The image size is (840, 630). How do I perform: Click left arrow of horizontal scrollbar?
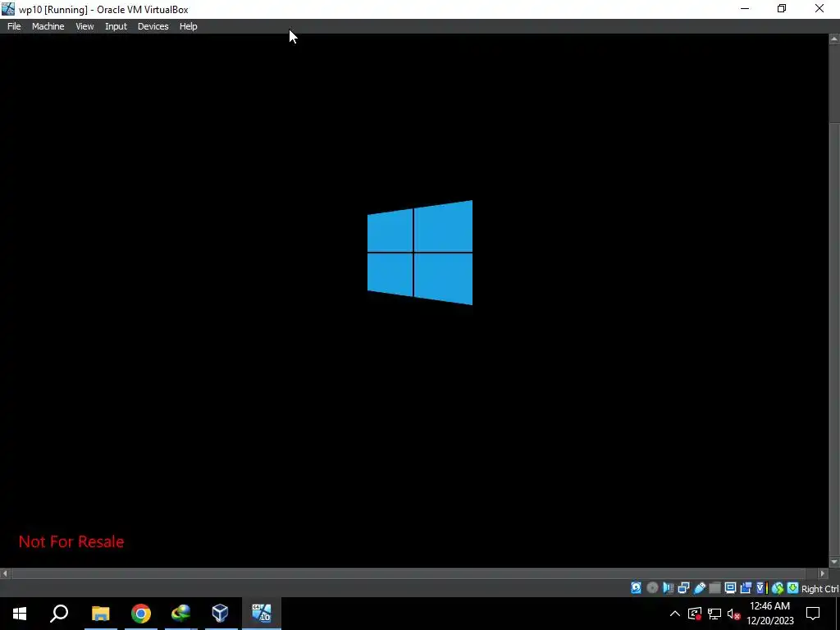click(x=5, y=573)
